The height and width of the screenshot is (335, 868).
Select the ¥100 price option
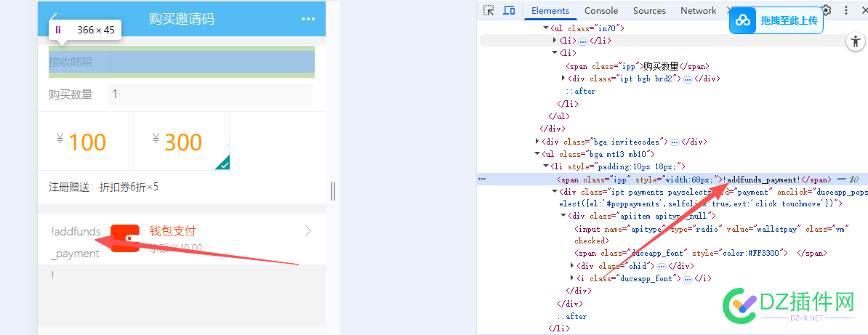(x=85, y=141)
